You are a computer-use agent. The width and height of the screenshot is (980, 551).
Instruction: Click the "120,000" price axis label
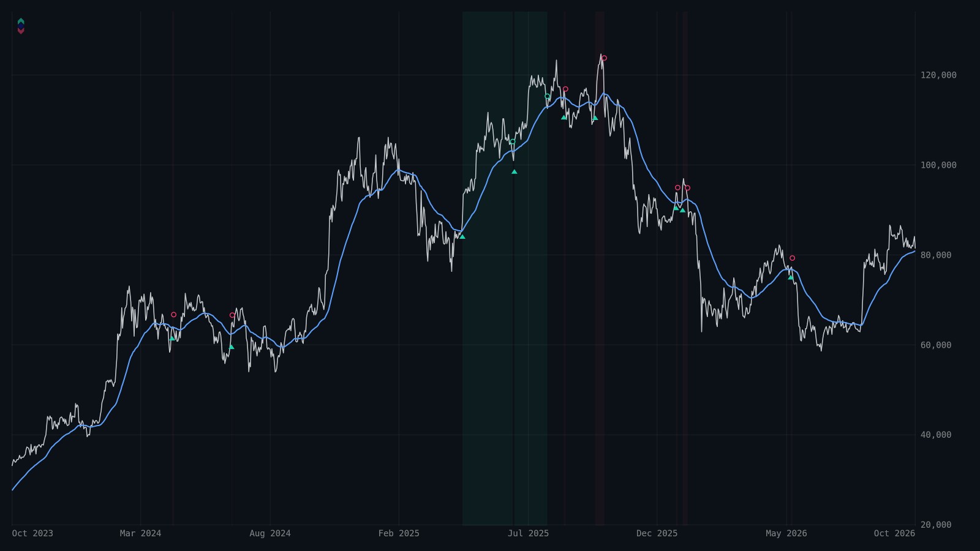[938, 75]
